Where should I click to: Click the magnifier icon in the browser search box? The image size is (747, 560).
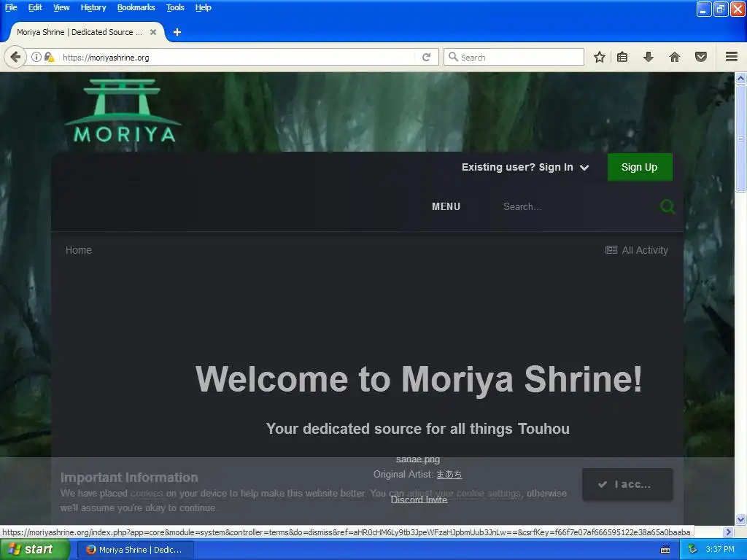[453, 57]
